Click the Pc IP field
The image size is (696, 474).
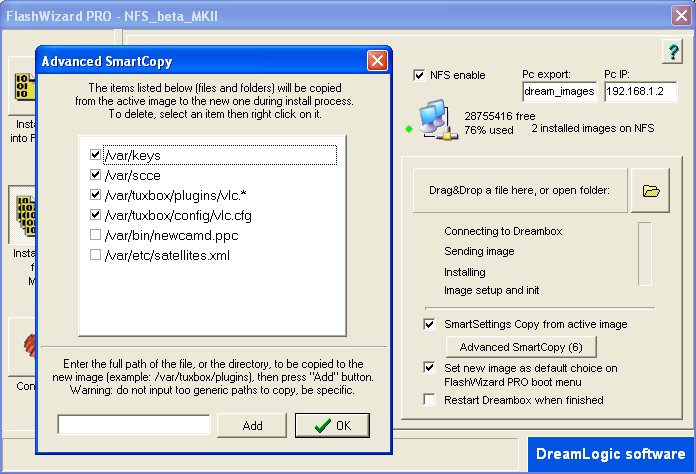click(x=641, y=91)
